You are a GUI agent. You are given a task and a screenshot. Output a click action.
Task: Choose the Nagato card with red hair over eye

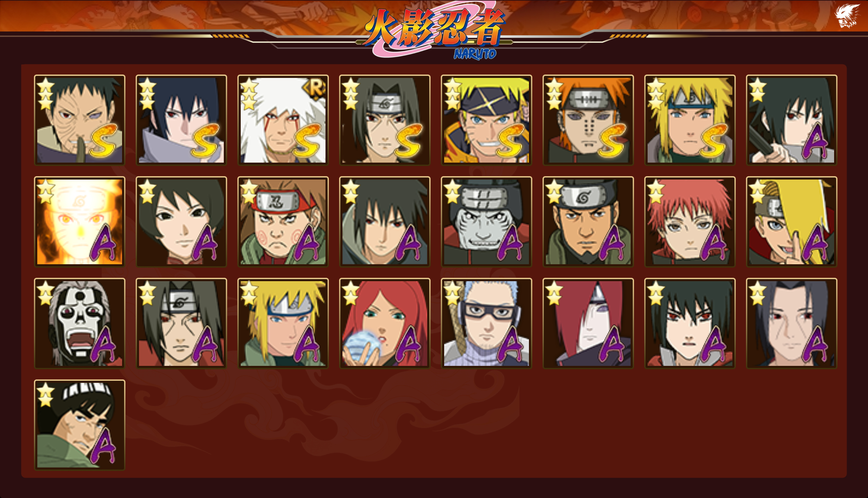[x=588, y=323]
